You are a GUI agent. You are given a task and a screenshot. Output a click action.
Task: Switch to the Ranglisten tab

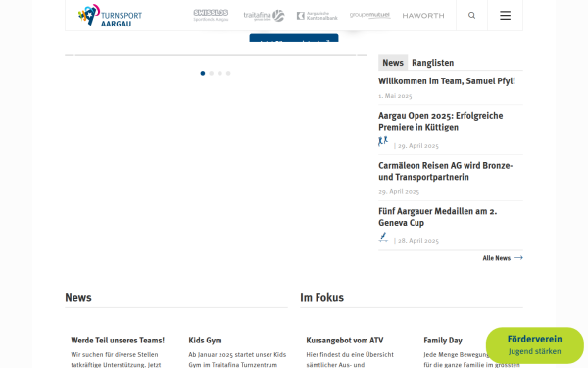(x=433, y=63)
